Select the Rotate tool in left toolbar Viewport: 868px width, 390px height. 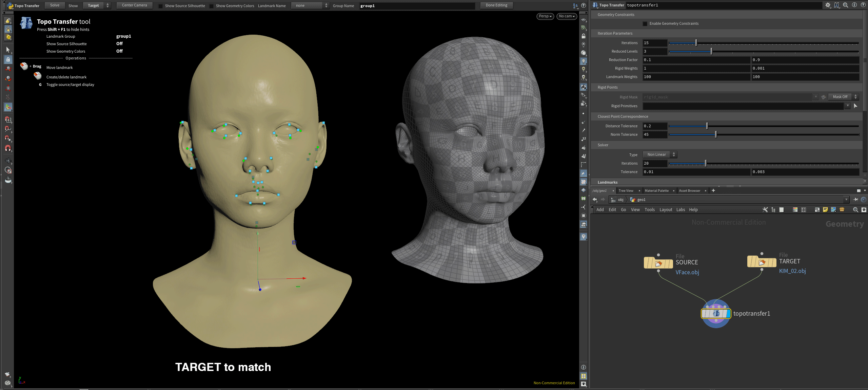(x=8, y=78)
